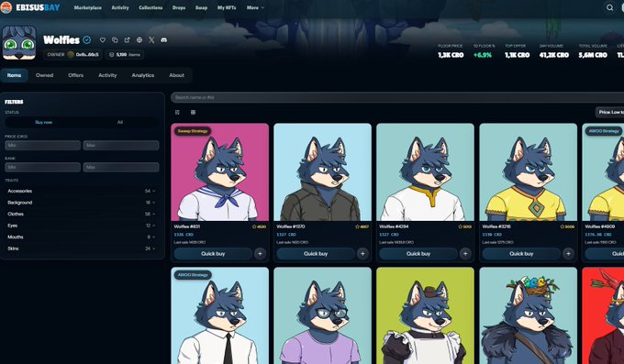Click the owner avatar next to the address

71,54
